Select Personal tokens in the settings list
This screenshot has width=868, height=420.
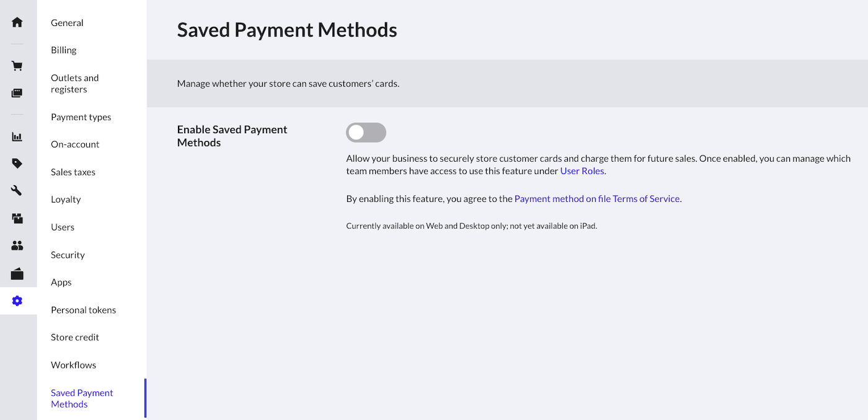click(83, 309)
